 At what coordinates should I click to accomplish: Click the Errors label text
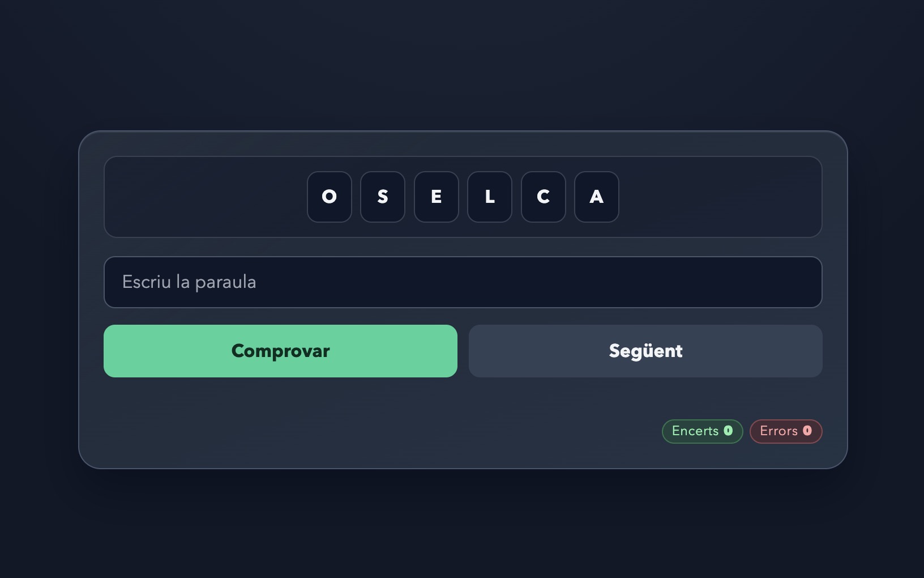pyautogui.click(x=778, y=431)
